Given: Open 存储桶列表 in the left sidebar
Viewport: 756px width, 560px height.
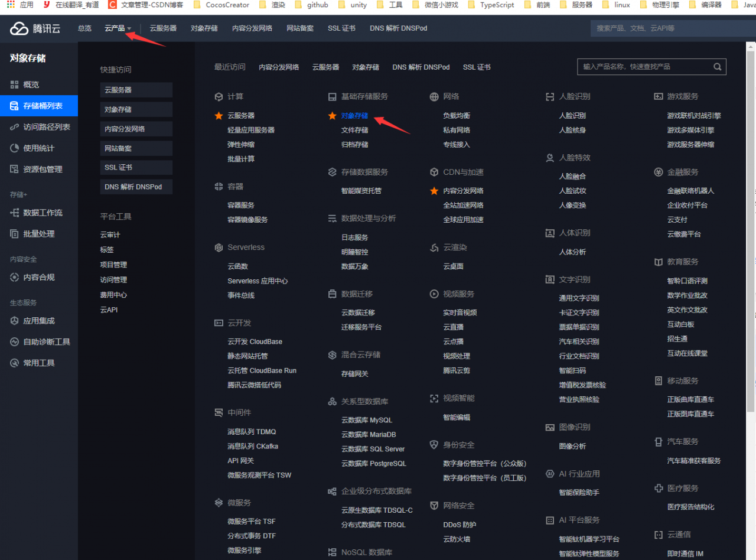Looking at the screenshot, I should click(x=43, y=106).
